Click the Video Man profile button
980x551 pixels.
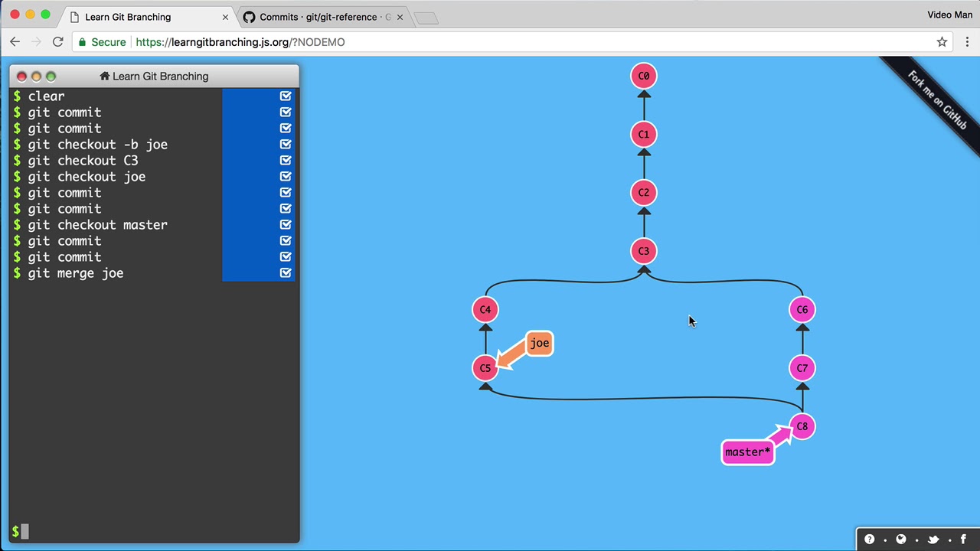tap(949, 15)
